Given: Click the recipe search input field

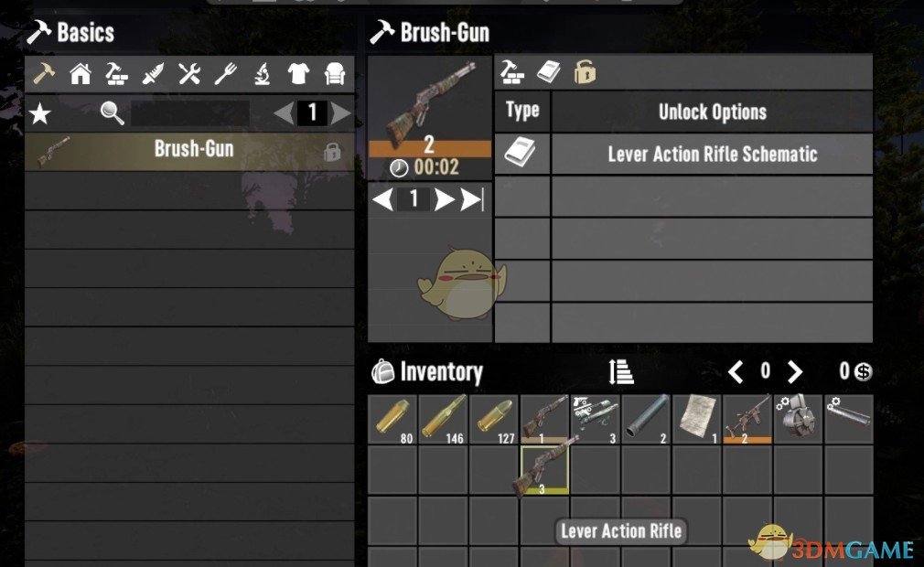Looking at the screenshot, I should pos(189,113).
